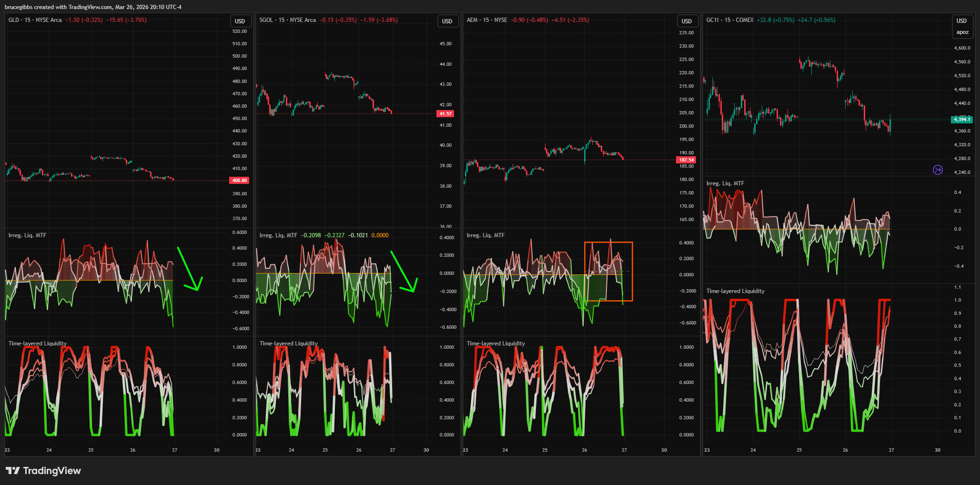Click the red 41.57 price tag on SGOL
This screenshot has height=485, width=980.
tap(445, 114)
